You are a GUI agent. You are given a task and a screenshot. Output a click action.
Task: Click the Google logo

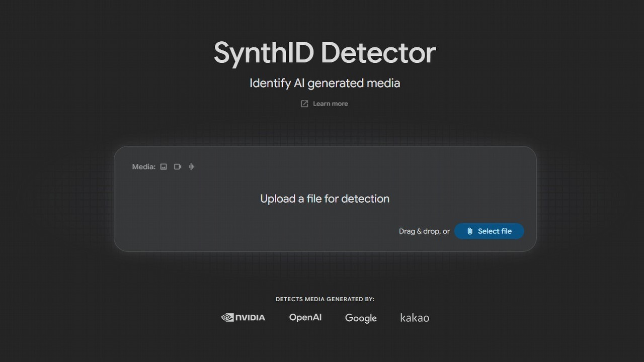tap(361, 318)
